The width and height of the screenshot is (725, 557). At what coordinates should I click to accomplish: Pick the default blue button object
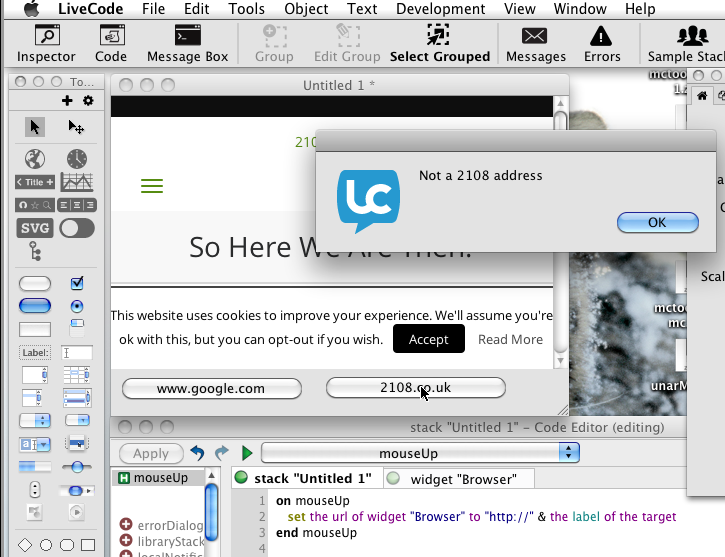pos(35,306)
